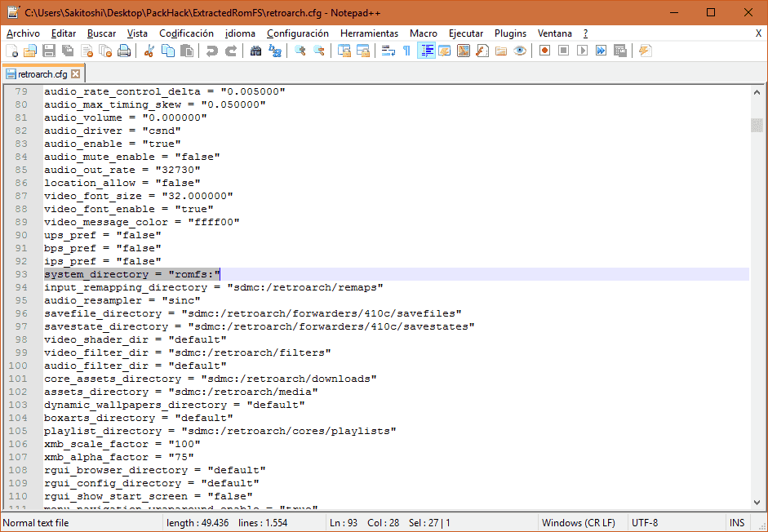Open the question mark help menu

(585, 33)
